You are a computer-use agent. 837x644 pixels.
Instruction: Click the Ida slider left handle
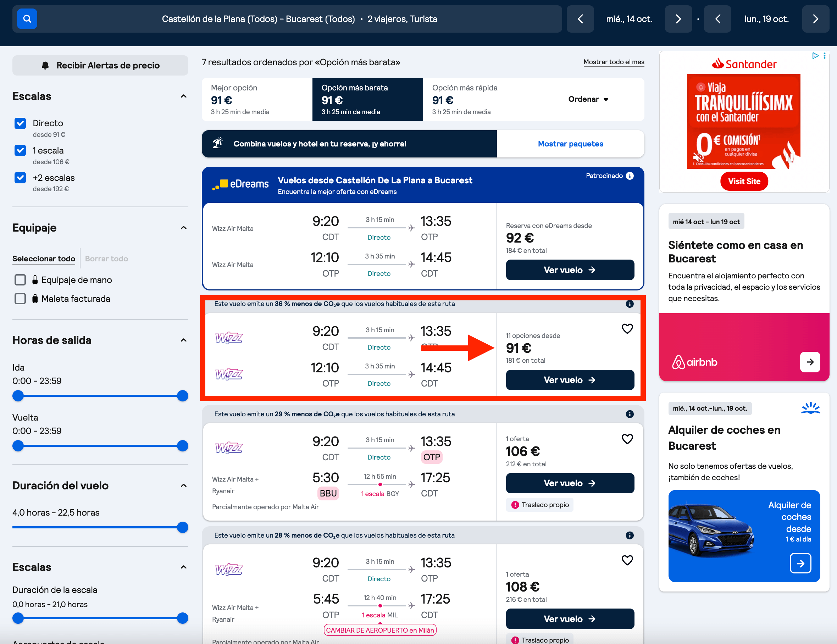click(x=18, y=396)
